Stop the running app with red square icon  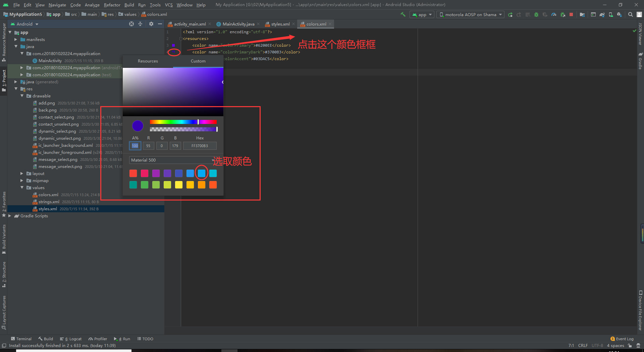pyautogui.click(x=571, y=15)
